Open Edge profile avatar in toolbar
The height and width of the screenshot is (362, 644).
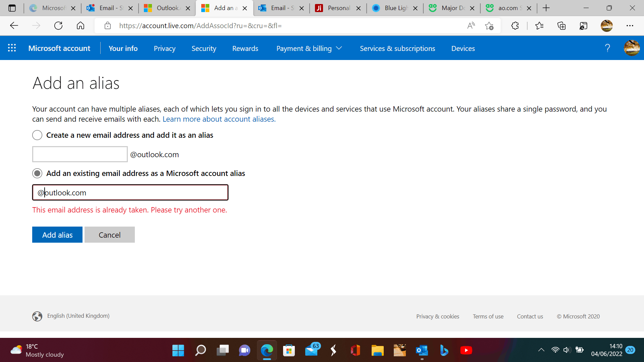[607, 25]
